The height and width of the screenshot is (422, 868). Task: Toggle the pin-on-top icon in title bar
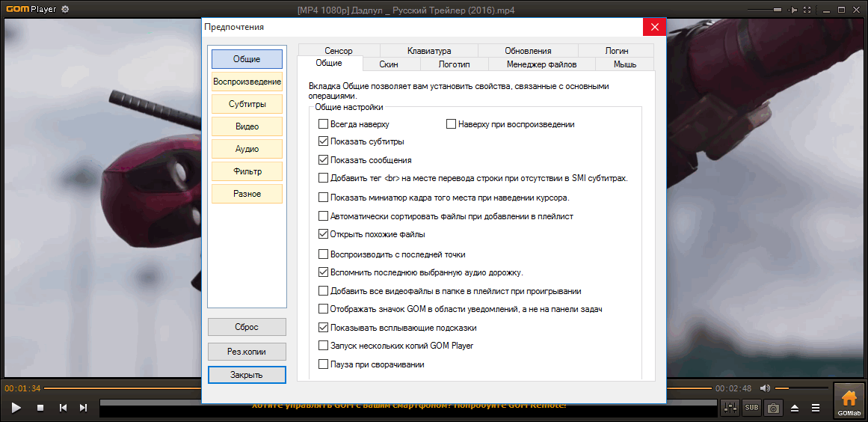coord(793,10)
